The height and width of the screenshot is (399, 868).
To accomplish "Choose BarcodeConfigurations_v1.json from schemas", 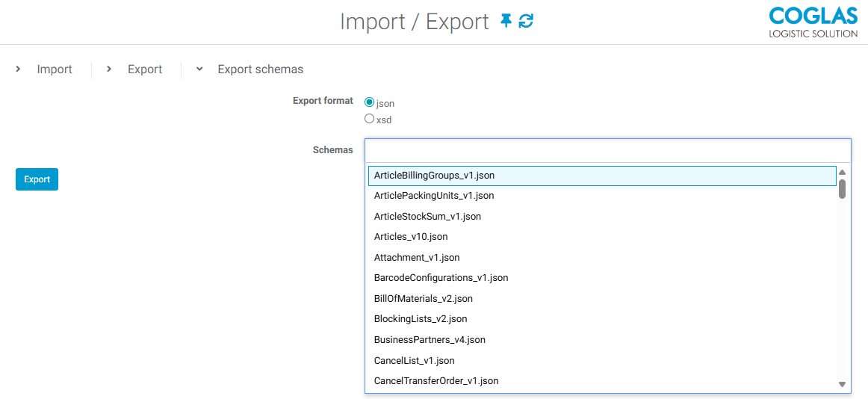I will pos(441,278).
